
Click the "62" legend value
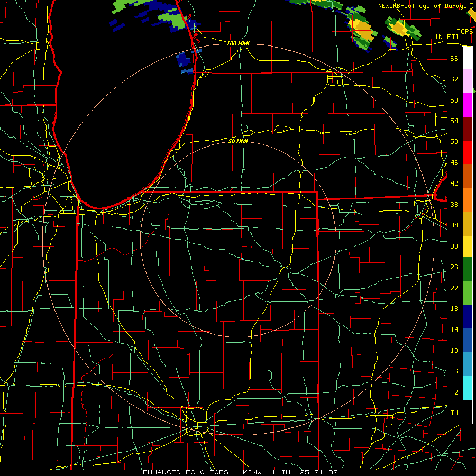454,79
